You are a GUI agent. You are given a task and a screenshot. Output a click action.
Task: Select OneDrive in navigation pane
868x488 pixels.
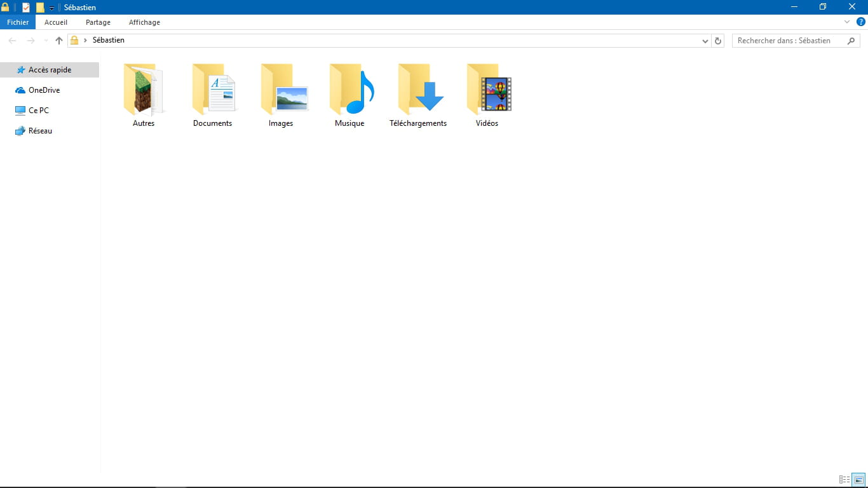(x=50, y=90)
